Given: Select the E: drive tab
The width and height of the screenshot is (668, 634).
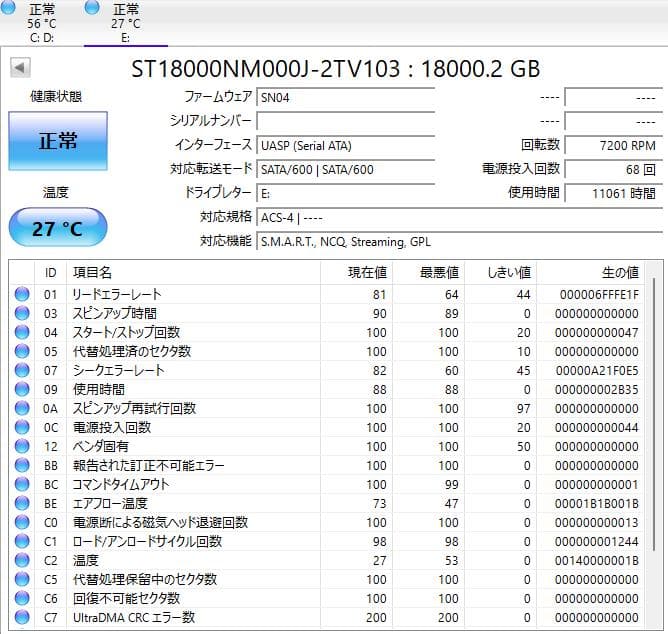Looking at the screenshot, I should tap(126, 22).
